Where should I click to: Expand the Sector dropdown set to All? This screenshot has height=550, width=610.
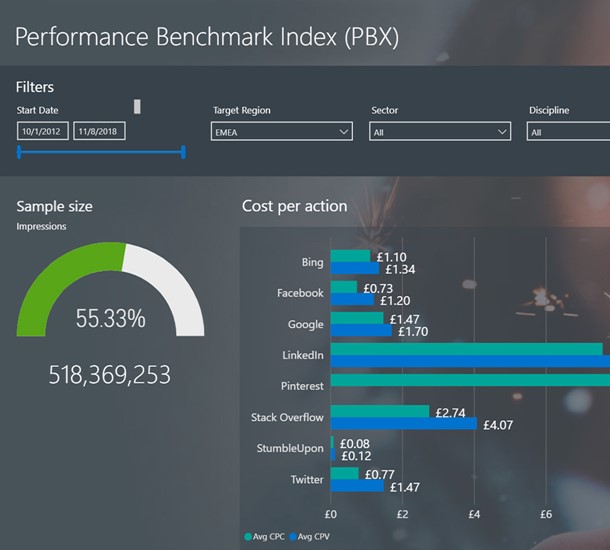click(x=440, y=131)
